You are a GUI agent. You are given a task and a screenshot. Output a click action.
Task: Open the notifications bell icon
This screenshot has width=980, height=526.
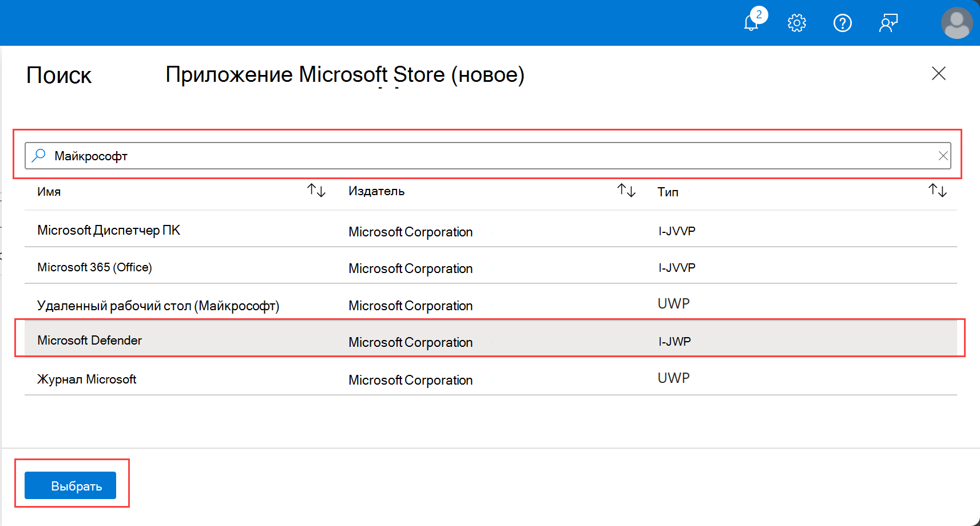pyautogui.click(x=751, y=23)
